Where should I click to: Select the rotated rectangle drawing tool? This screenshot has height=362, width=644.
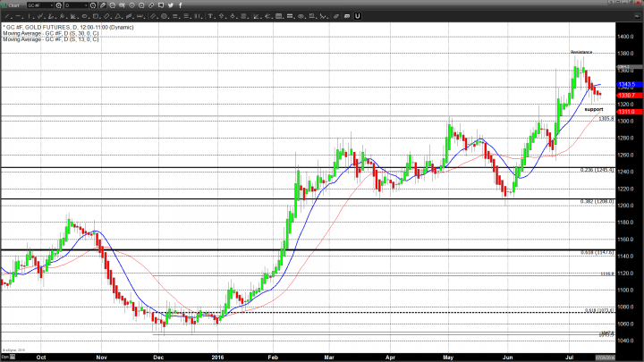(106, 16)
